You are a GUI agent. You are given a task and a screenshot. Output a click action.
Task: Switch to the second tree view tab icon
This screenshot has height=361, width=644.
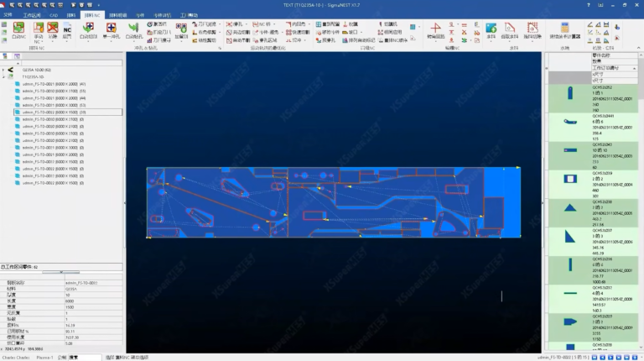pyautogui.click(x=17, y=56)
